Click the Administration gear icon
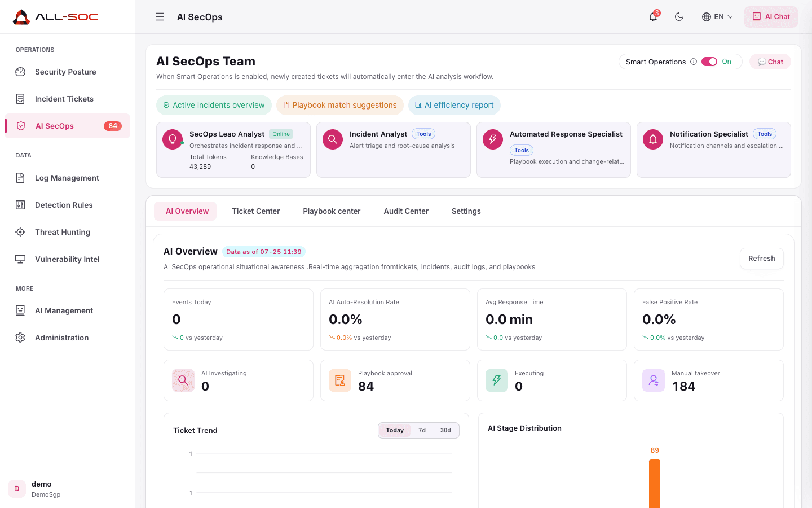Viewport: 812px width, 508px height. tap(20, 338)
